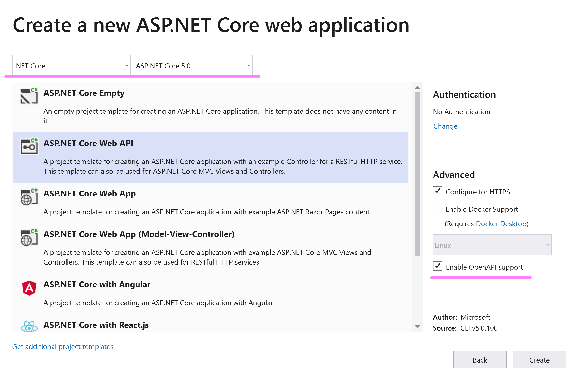Viewport: 588px width, 373px height.
Task: Click the red Angular logo icon
Action: coord(29,288)
